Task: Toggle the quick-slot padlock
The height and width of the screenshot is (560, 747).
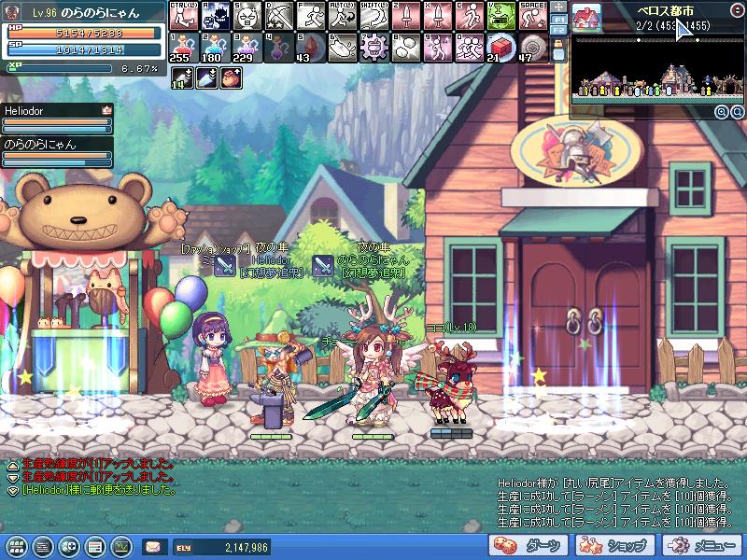Action: pyautogui.click(x=558, y=44)
